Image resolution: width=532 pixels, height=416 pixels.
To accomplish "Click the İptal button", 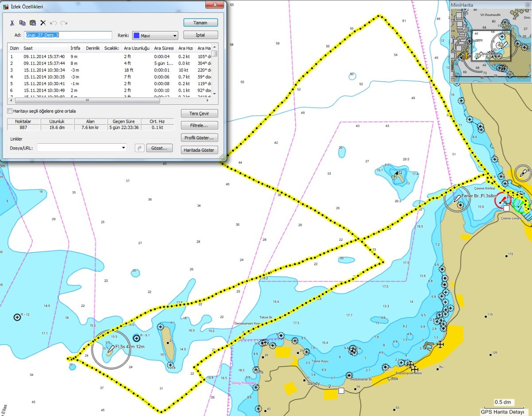I will 200,35.
